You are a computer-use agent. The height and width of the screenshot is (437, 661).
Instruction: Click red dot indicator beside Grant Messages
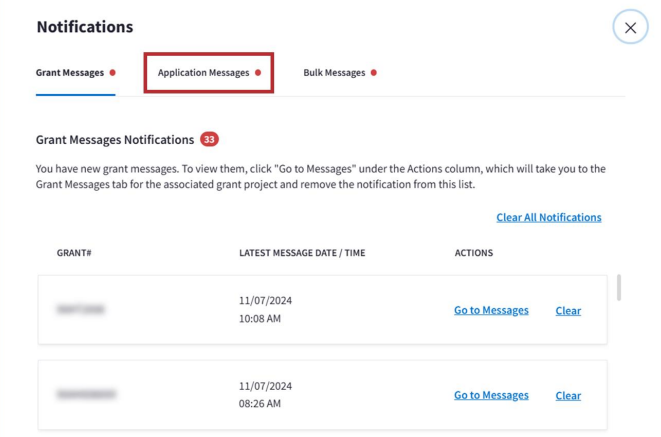coord(113,73)
